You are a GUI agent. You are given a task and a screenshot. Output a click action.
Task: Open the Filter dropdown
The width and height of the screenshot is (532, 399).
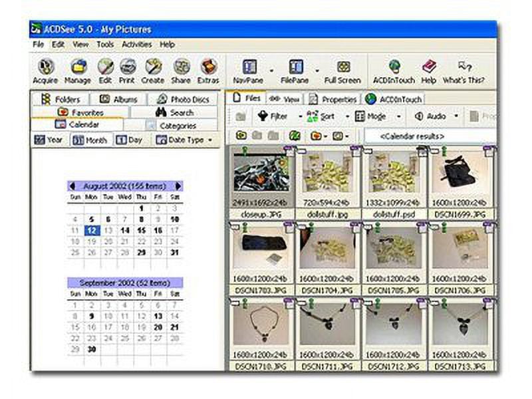click(x=273, y=116)
